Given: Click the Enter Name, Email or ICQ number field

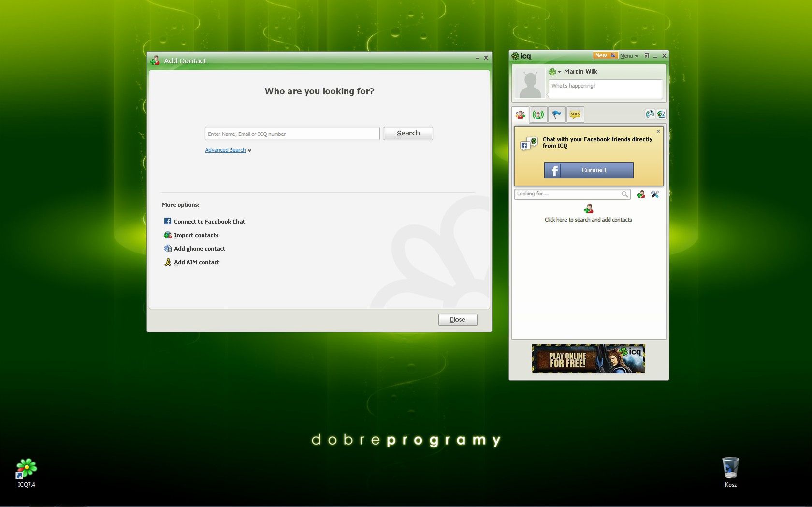Looking at the screenshot, I should click(292, 134).
